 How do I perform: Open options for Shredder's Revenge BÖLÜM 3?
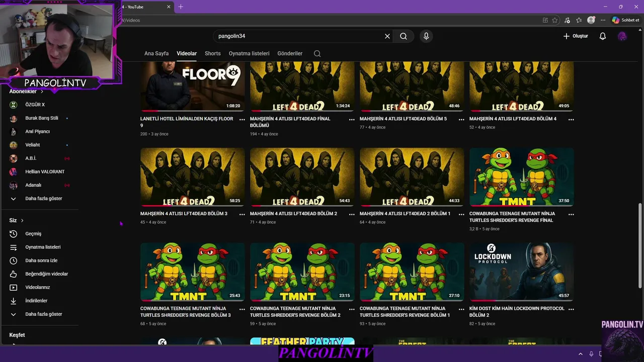pos(242,309)
